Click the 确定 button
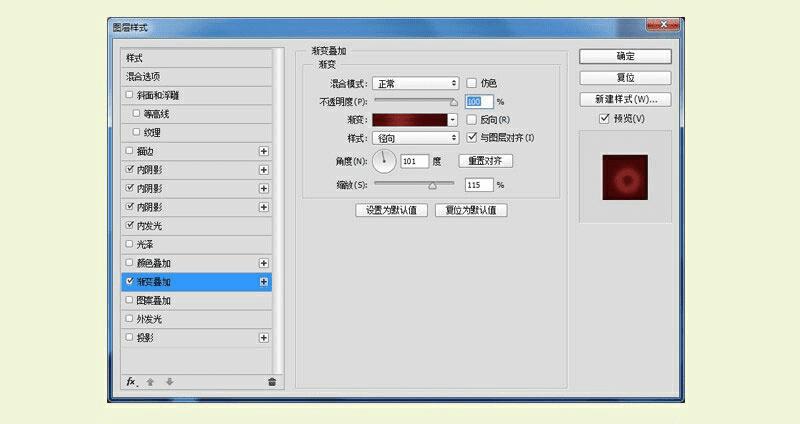The image size is (800, 424). point(625,56)
